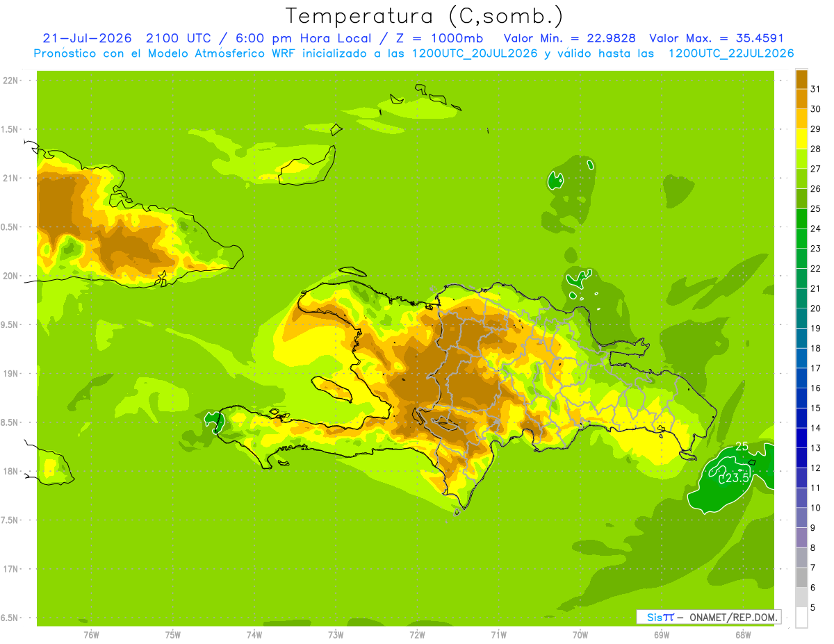
Task: Click the "1200UTC_22JUL2026" valid-until time text
Action: point(731,53)
